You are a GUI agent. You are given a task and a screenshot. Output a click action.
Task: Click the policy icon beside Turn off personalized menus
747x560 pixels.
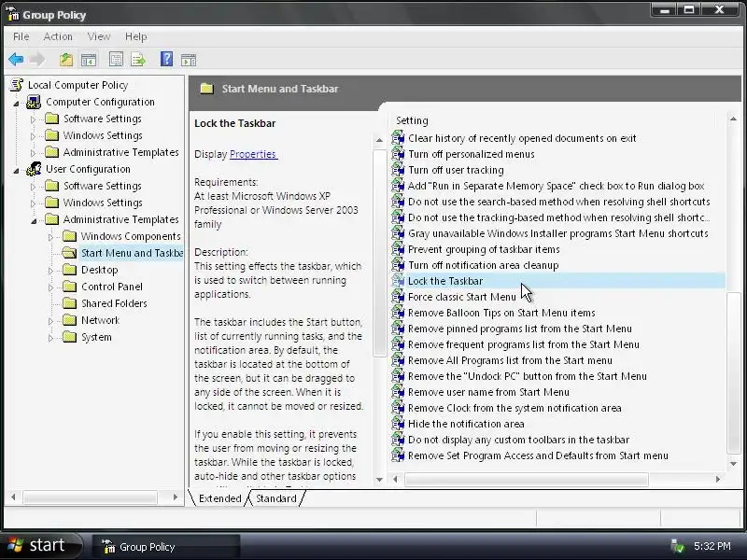(x=398, y=154)
